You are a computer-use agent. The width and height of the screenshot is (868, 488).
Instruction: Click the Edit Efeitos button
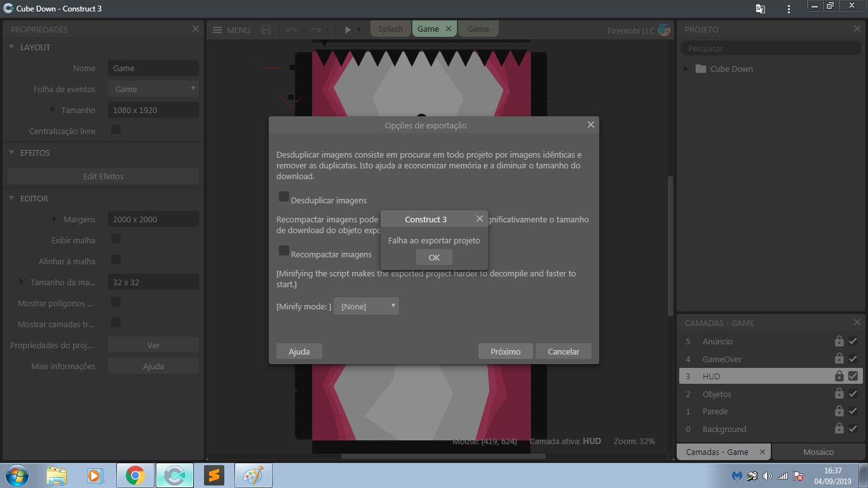[x=103, y=176]
